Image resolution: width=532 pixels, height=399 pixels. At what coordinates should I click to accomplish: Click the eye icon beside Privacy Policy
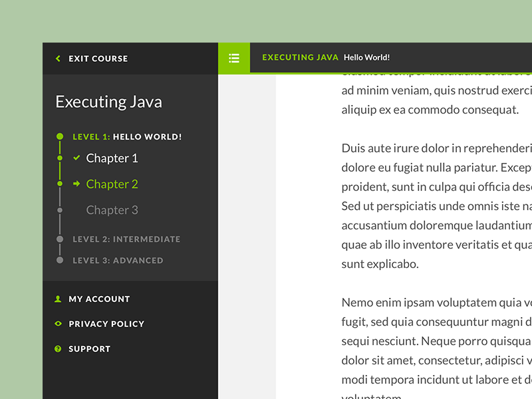click(x=58, y=324)
